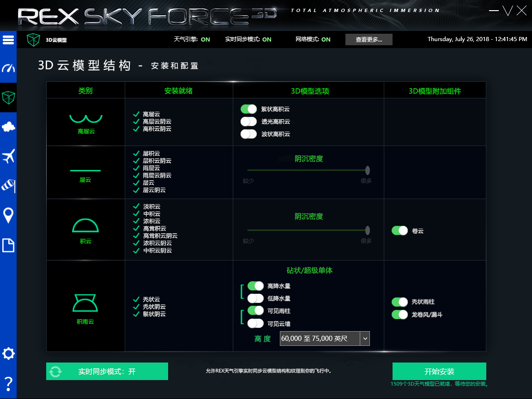Turn off the 龙卷风/漏斗 toggle

click(399, 314)
